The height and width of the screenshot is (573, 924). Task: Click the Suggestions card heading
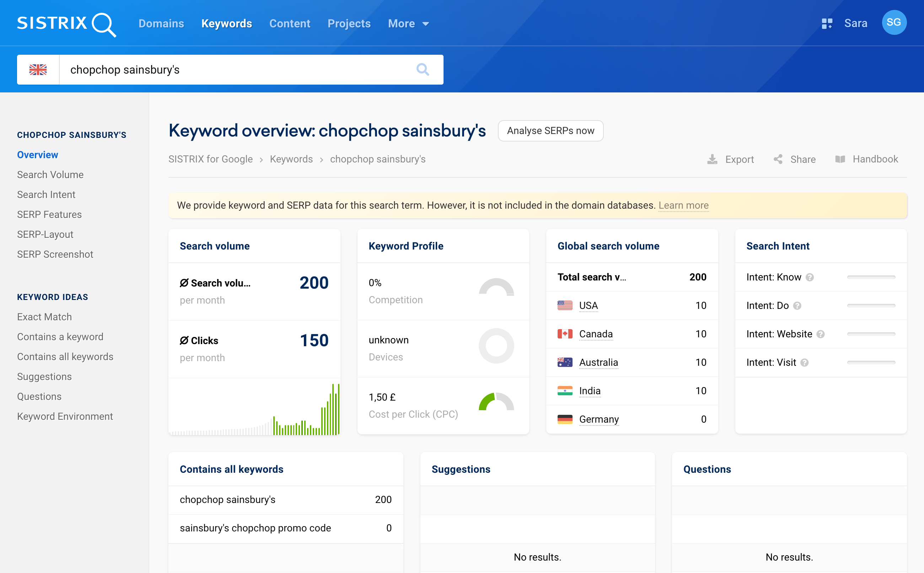click(461, 469)
